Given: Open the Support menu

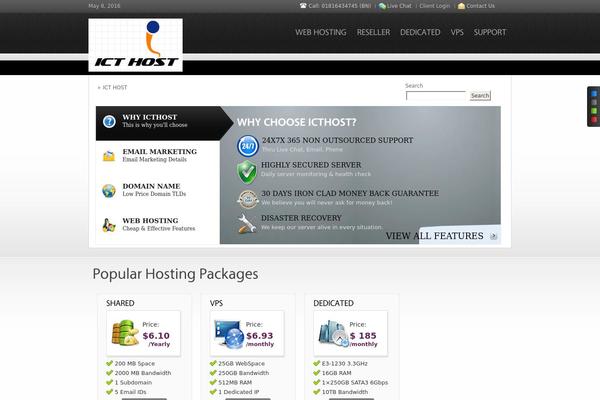Looking at the screenshot, I should click(490, 33).
